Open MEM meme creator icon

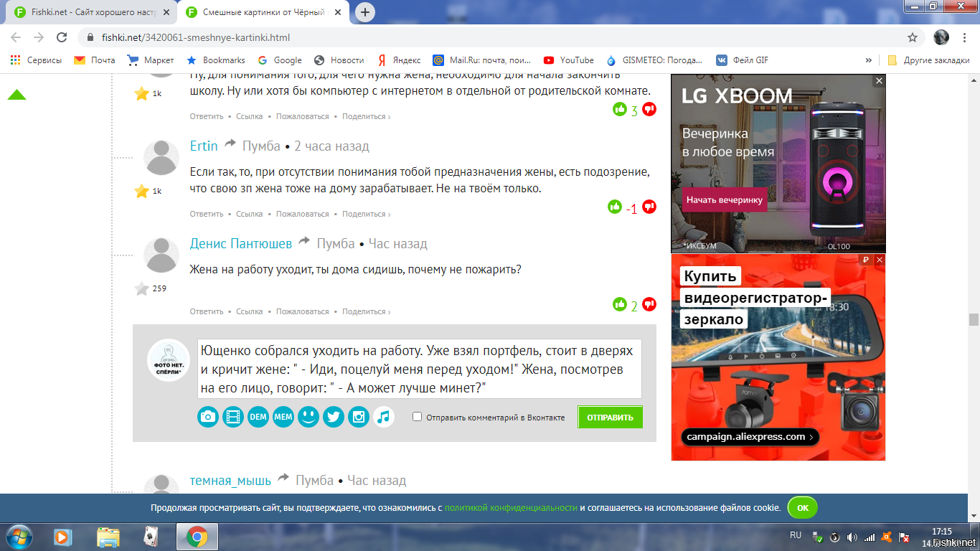coord(283,417)
